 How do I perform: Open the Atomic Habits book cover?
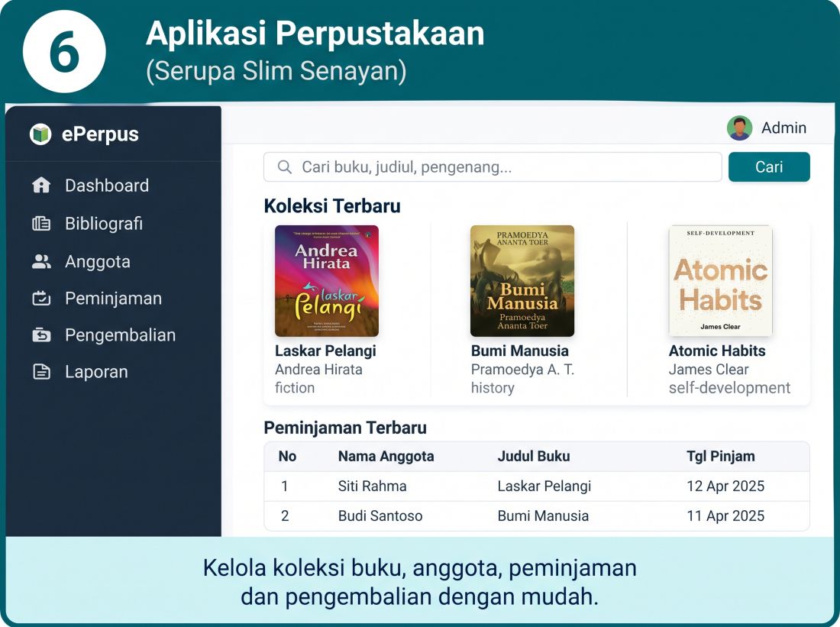721,281
